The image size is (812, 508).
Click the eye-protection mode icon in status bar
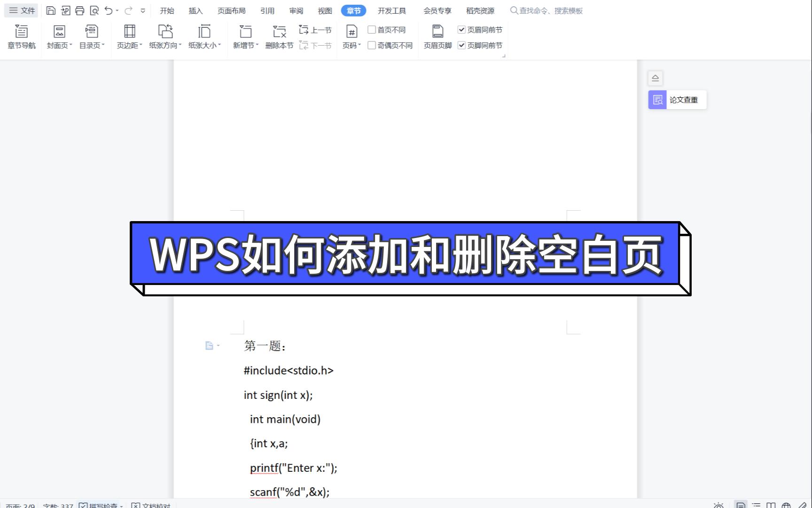(718, 505)
